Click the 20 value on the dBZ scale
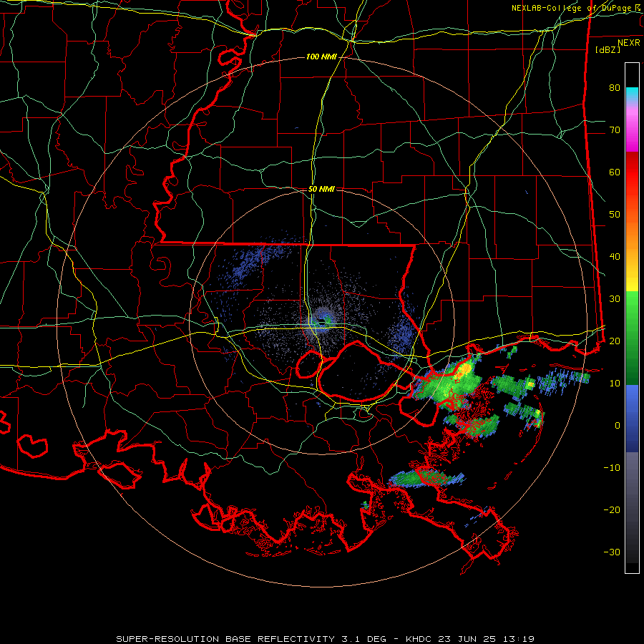The width and height of the screenshot is (644, 644). (615, 341)
